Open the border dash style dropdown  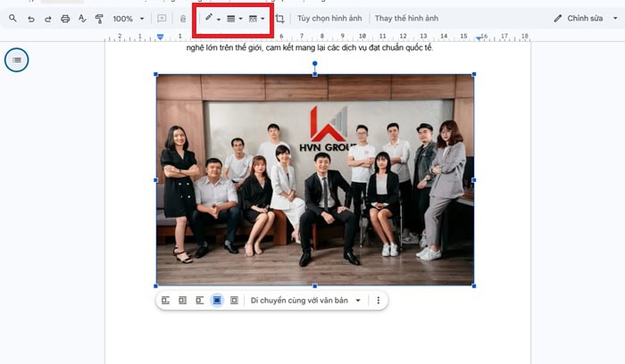coord(256,19)
